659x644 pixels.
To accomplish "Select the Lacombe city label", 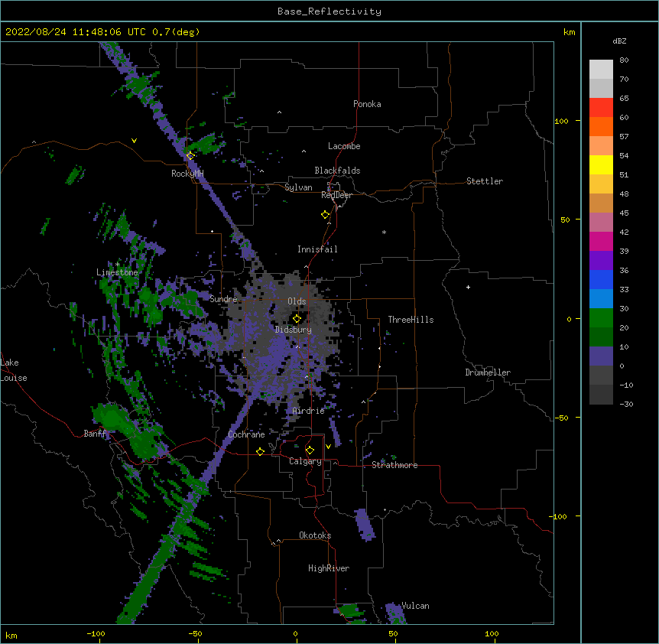I will (x=344, y=146).
